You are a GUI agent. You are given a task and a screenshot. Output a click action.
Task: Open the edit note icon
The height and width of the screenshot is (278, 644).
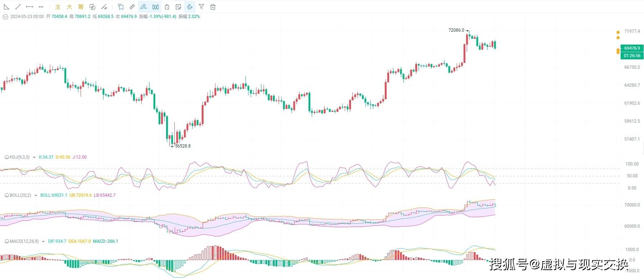pos(178,7)
